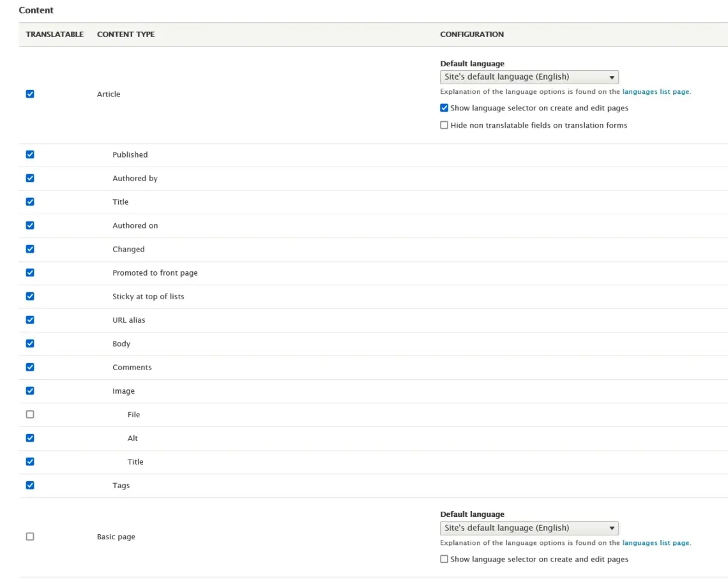Enable translation for the File subfield

29,414
